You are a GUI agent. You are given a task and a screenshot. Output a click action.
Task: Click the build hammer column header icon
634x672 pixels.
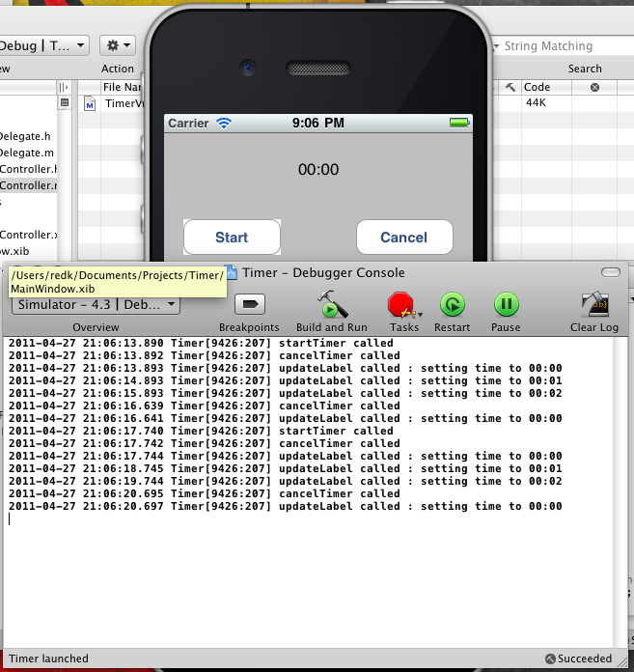click(x=510, y=87)
